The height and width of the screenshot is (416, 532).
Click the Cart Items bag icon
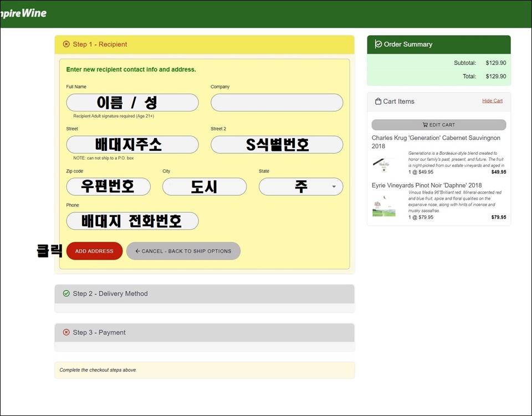click(378, 101)
